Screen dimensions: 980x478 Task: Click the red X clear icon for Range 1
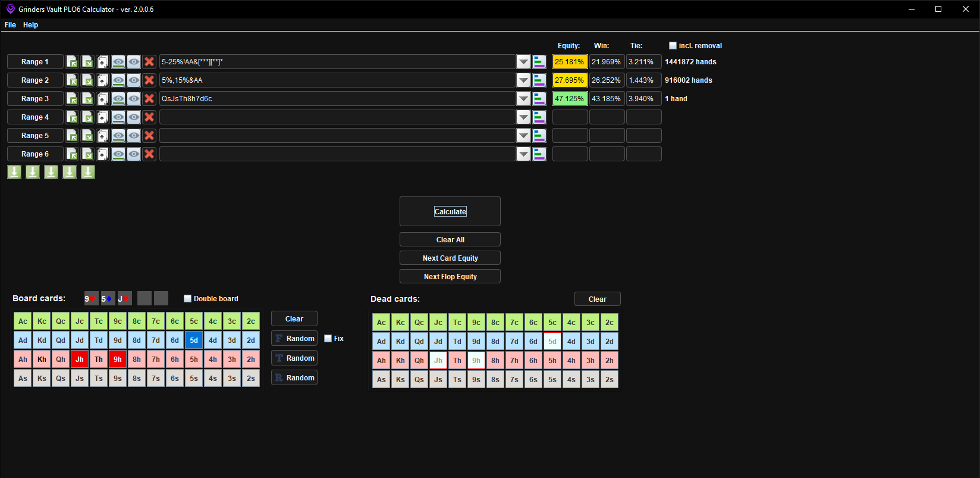click(x=149, y=62)
